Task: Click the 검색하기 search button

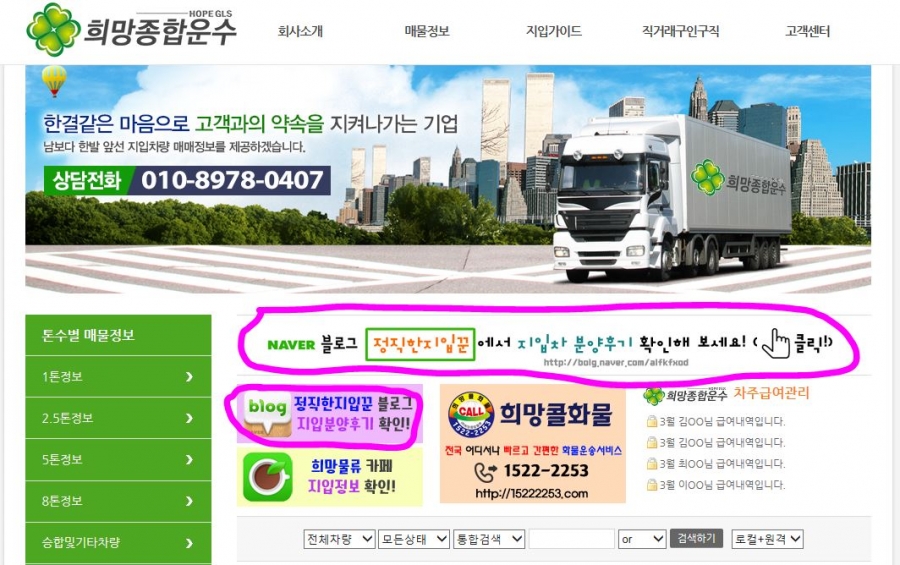Action: click(x=696, y=539)
